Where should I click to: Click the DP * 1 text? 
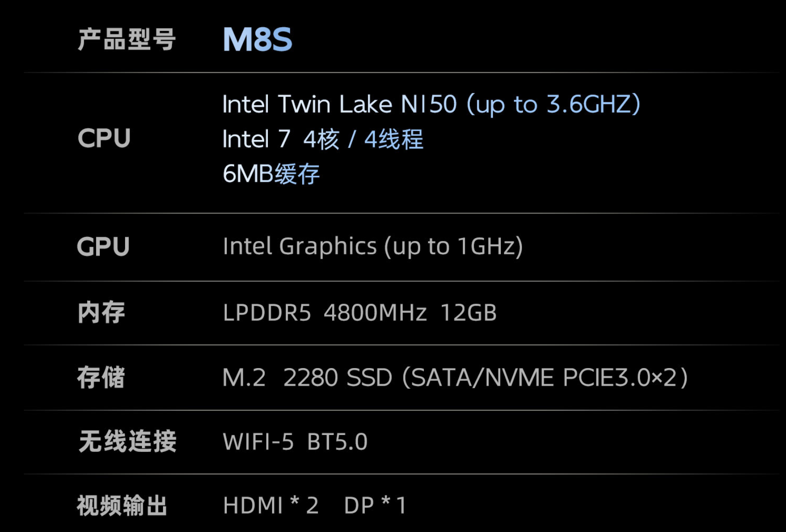pos(375,506)
